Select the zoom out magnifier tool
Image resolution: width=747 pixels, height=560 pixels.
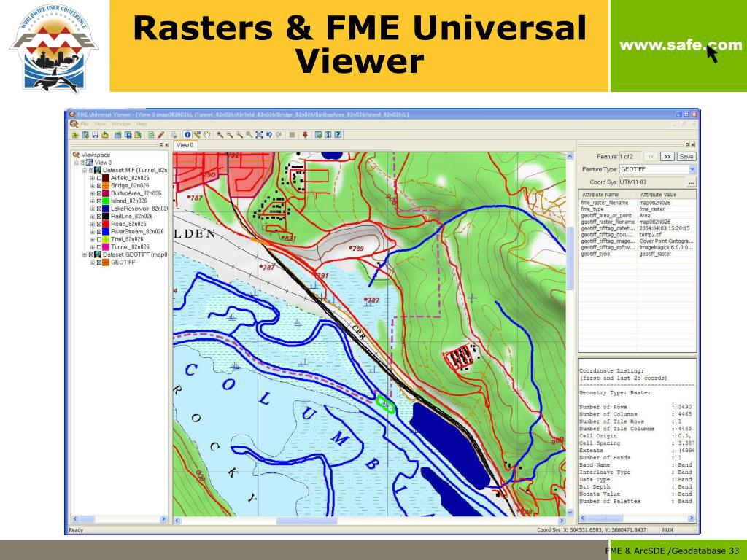(x=230, y=135)
